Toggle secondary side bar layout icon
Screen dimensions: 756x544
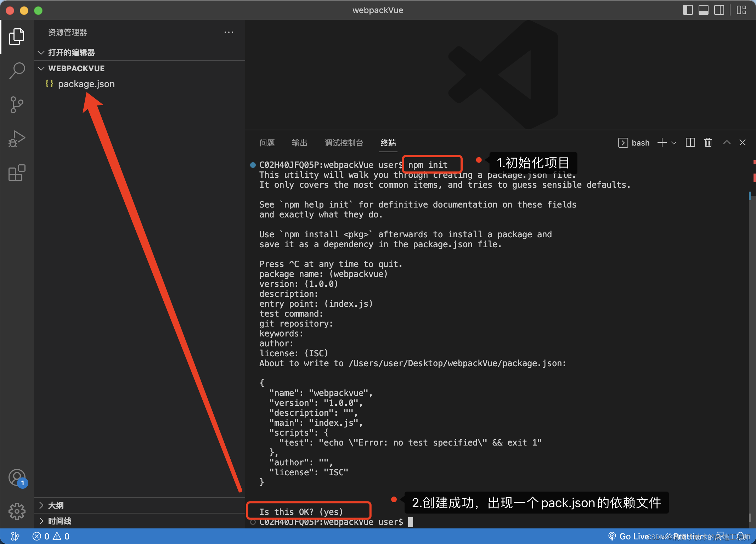coord(719,10)
